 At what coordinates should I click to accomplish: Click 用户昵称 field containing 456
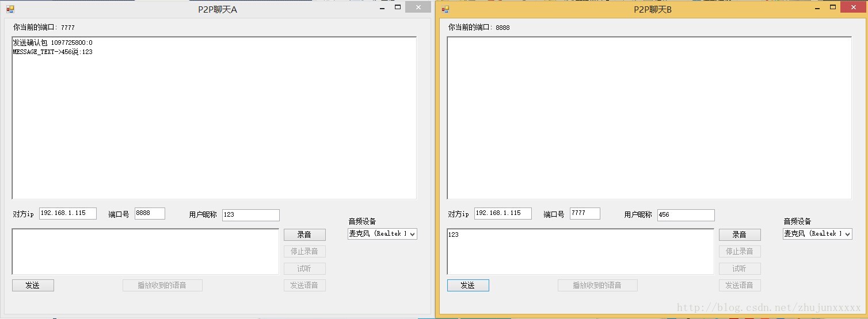click(686, 215)
